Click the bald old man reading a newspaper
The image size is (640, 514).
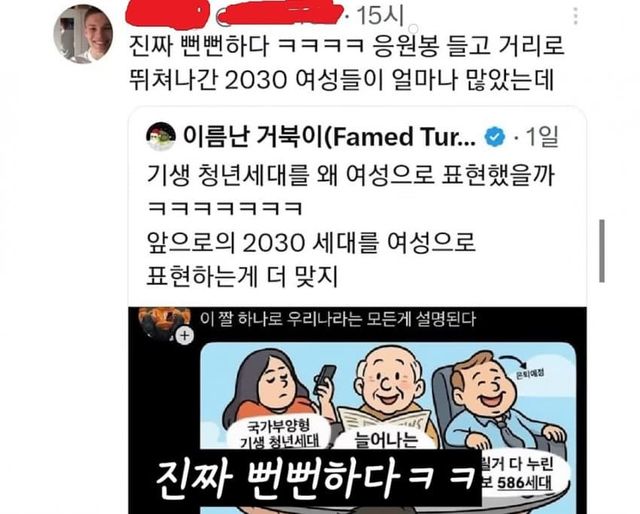[390, 390]
